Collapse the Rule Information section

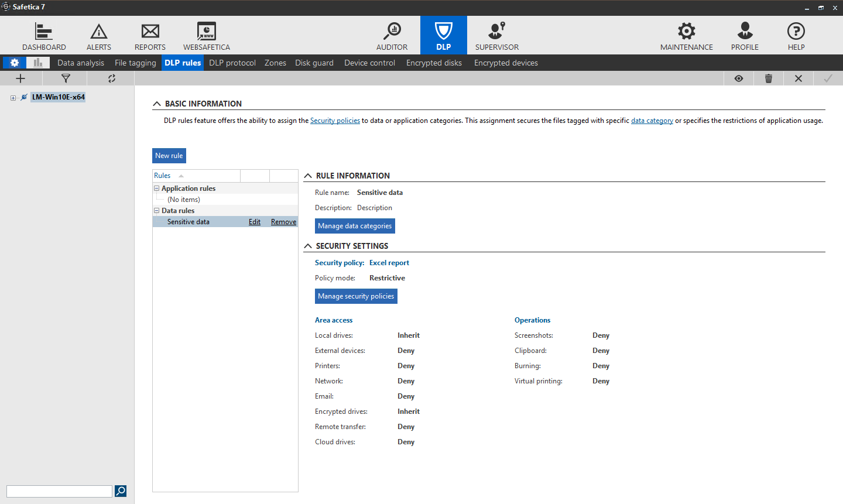click(308, 176)
